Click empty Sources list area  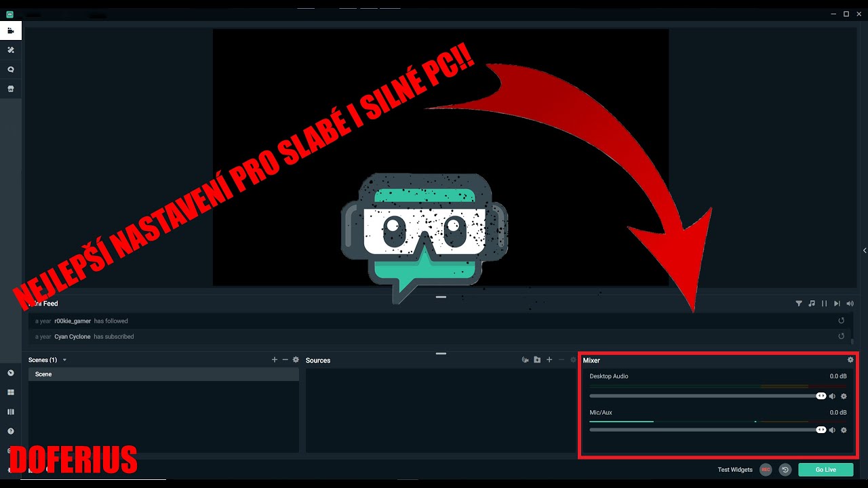(440, 411)
